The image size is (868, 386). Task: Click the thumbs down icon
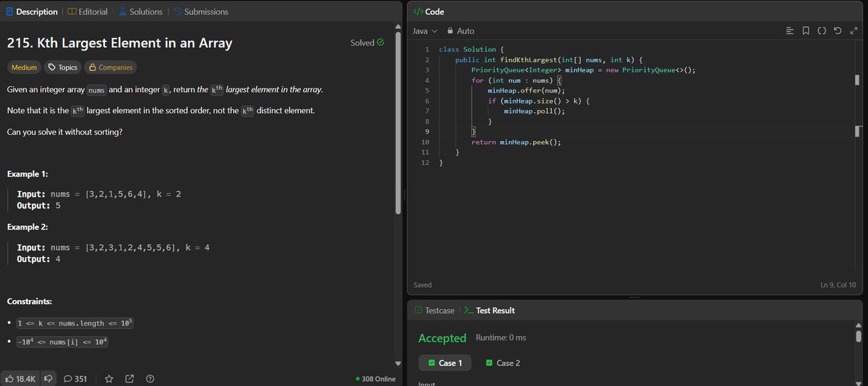49,378
